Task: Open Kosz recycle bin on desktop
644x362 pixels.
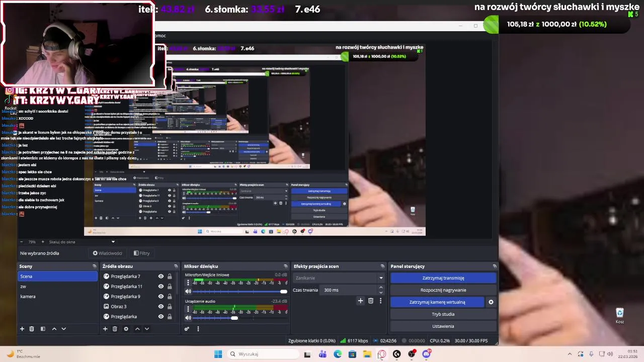Action: pyautogui.click(x=620, y=316)
